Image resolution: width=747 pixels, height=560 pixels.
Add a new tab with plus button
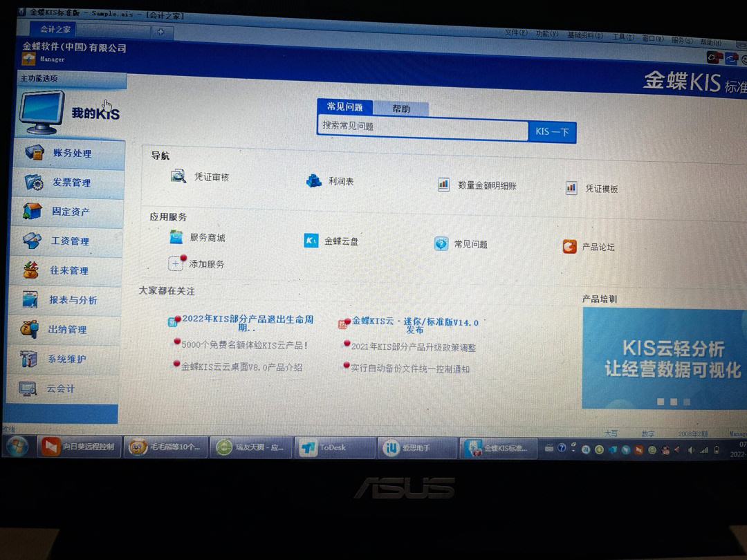161,32
